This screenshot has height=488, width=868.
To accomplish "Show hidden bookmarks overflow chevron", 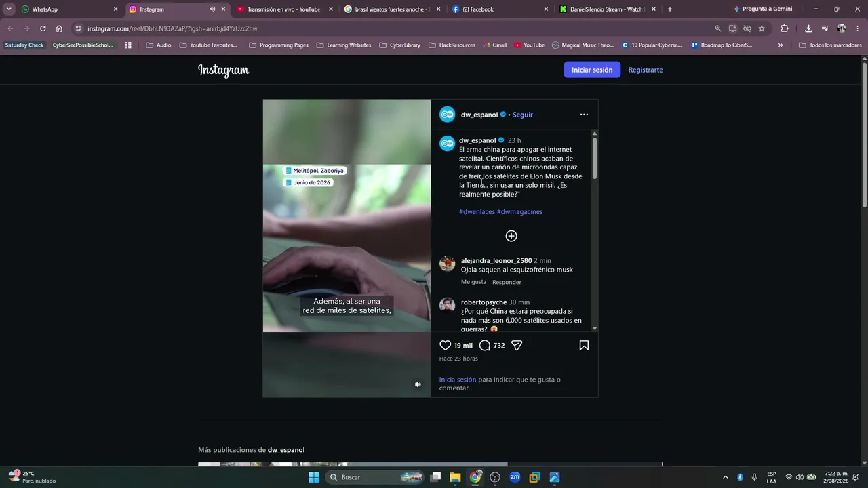I will (781, 45).
